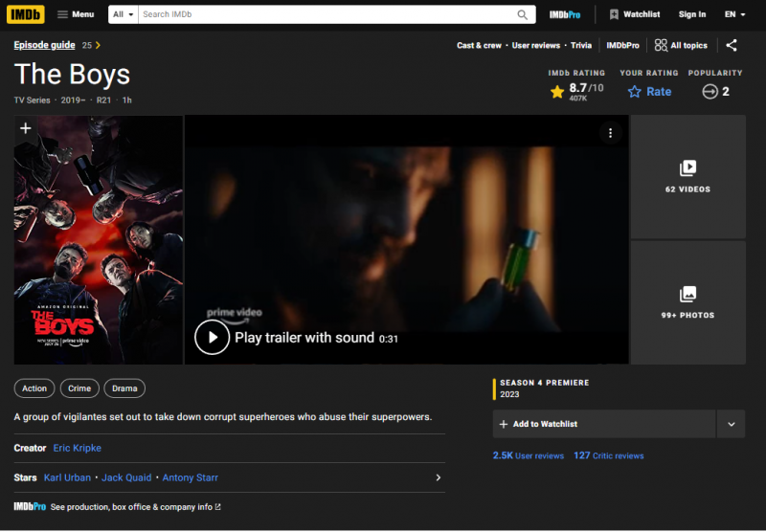The height and width of the screenshot is (532, 766).
Task: Open the Watchlist from header
Action: tap(635, 14)
